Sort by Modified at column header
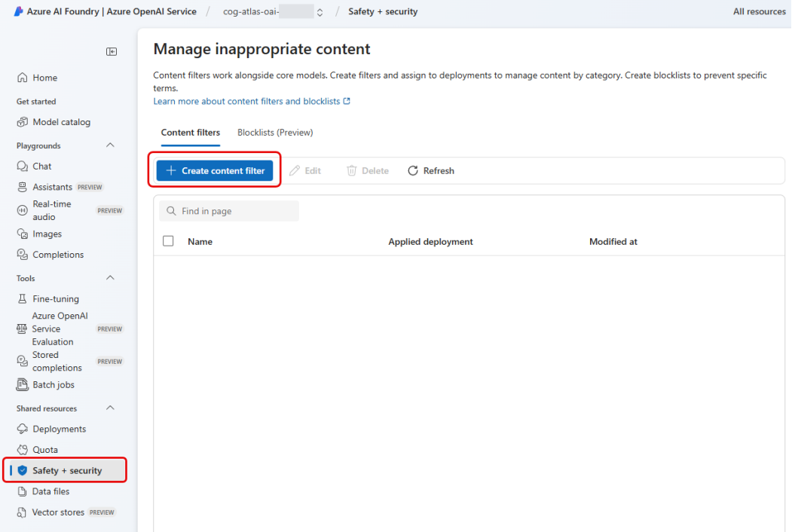Viewport: 792px width, 532px height. coord(613,241)
